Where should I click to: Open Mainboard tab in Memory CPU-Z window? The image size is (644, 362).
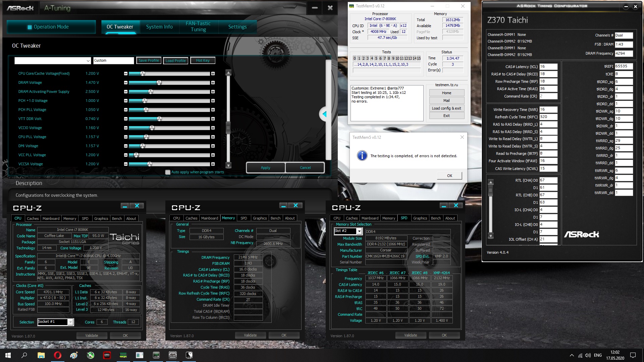(x=209, y=218)
